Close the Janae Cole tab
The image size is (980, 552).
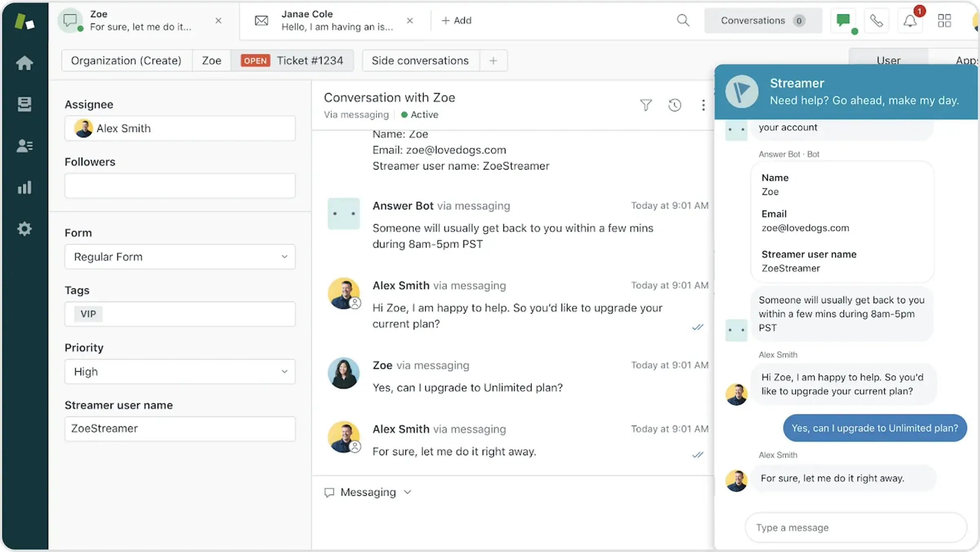point(410,20)
